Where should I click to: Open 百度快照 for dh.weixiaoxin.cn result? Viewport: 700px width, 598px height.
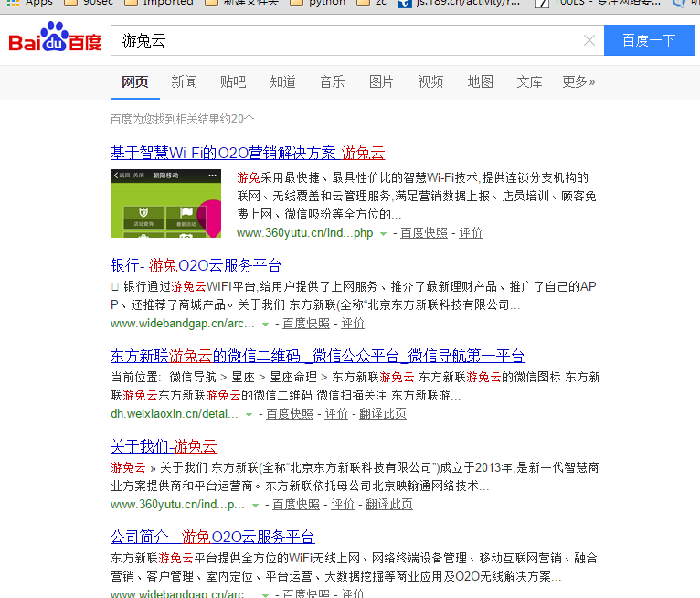pyautogui.click(x=290, y=413)
